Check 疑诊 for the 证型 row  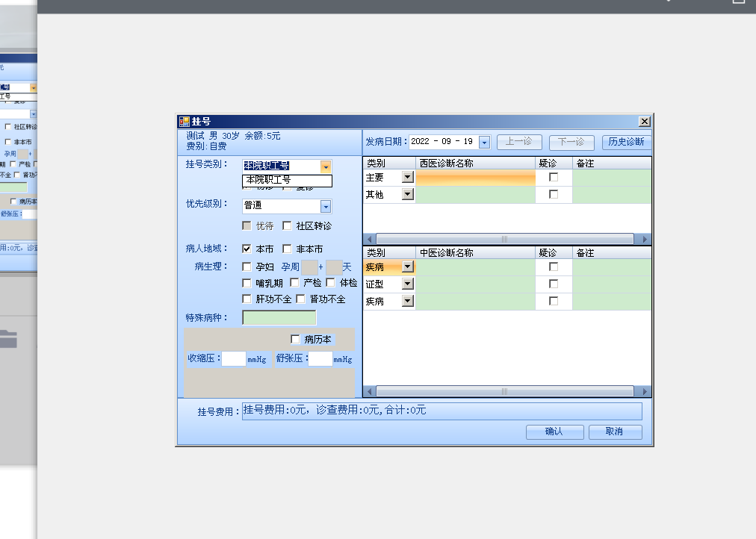pyautogui.click(x=554, y=284)
